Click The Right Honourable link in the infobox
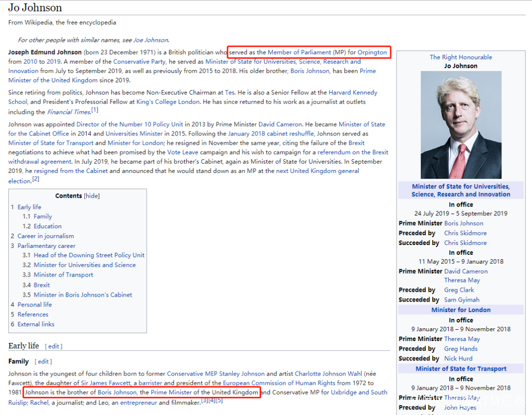 tap(461, 57)
